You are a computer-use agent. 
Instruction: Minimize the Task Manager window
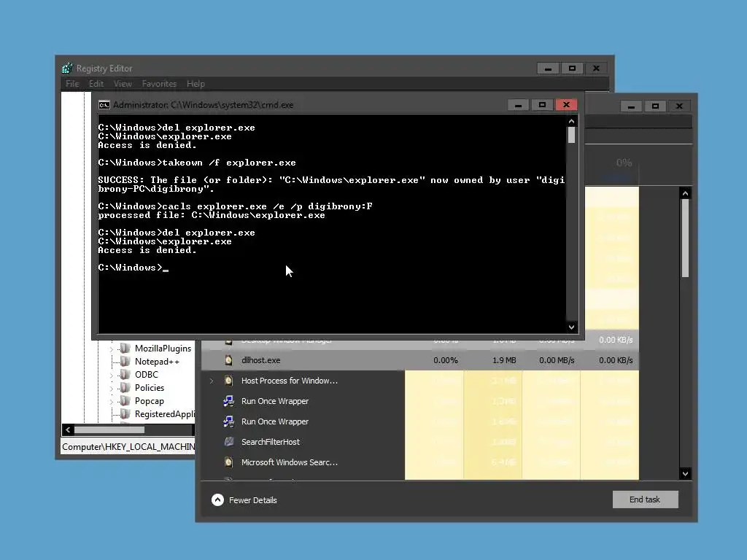point(631,106)
